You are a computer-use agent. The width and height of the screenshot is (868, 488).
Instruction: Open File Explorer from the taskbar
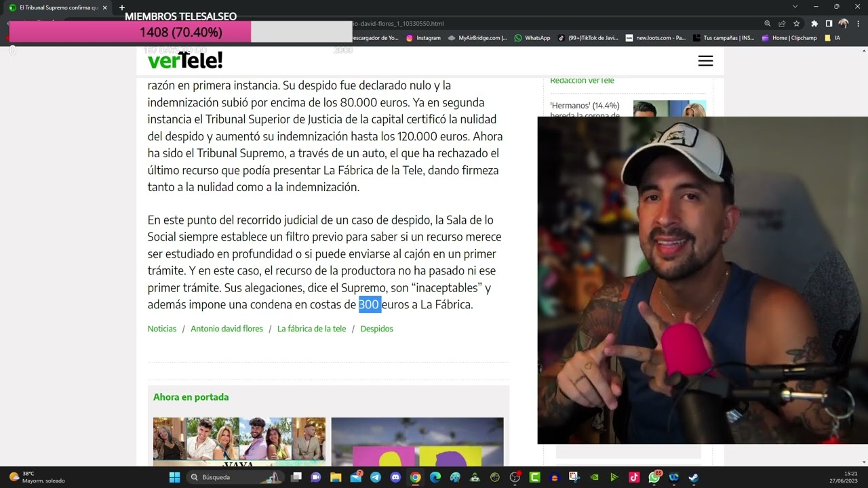coord(335,477)
